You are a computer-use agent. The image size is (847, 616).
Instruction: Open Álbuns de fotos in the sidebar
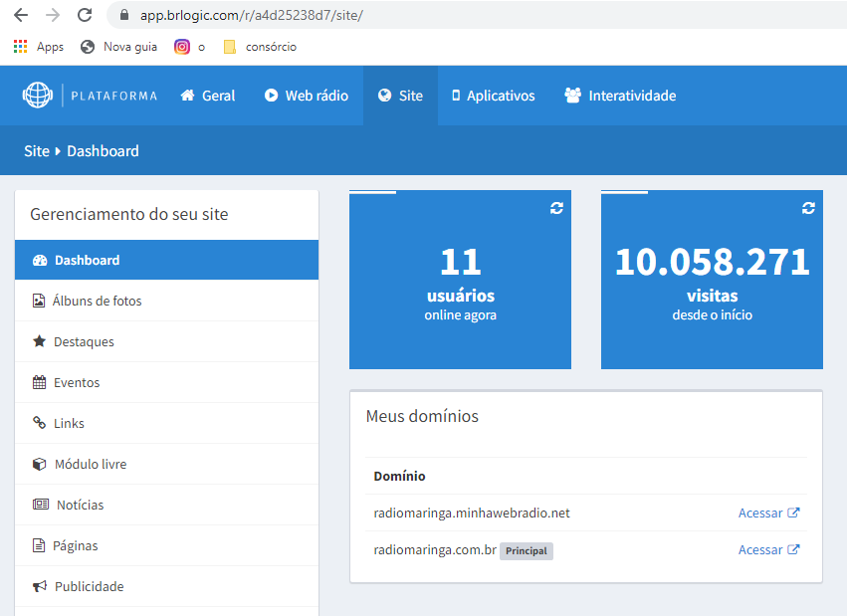point(167,301)
